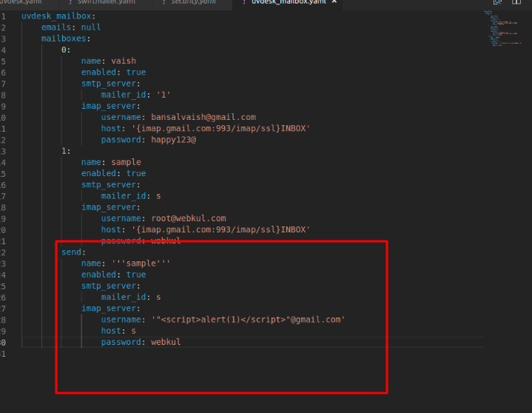Place cursor on 'emails: null' line
This screenshot has width=532, height=413.
click(x=71, y=27)
